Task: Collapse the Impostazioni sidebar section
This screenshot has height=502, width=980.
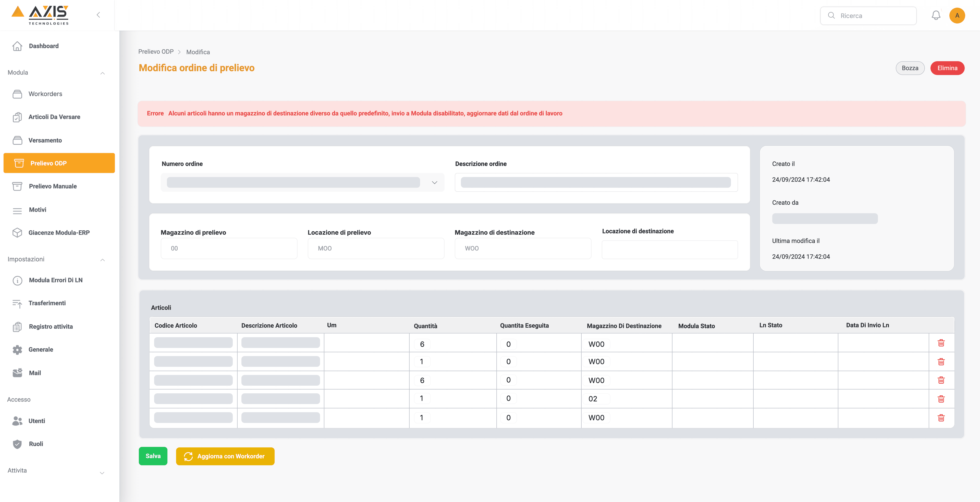Action: point(102,260)
